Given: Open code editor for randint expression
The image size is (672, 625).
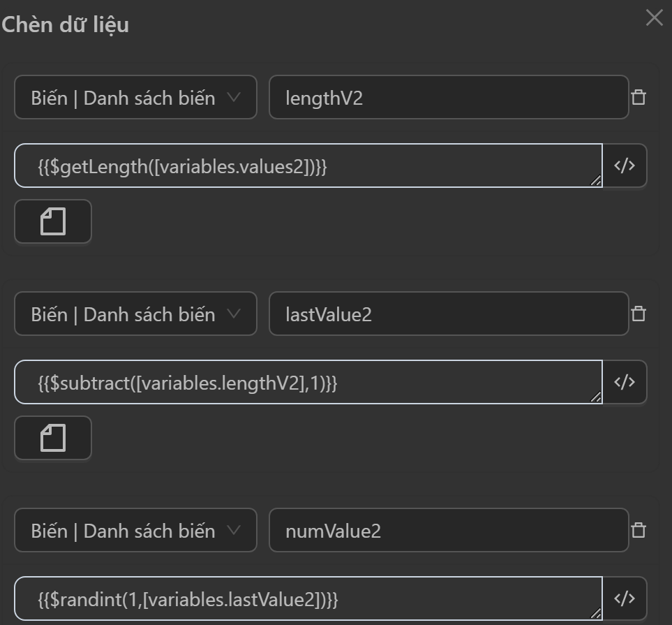Looking at the screenshot, I should coord(624,598).
